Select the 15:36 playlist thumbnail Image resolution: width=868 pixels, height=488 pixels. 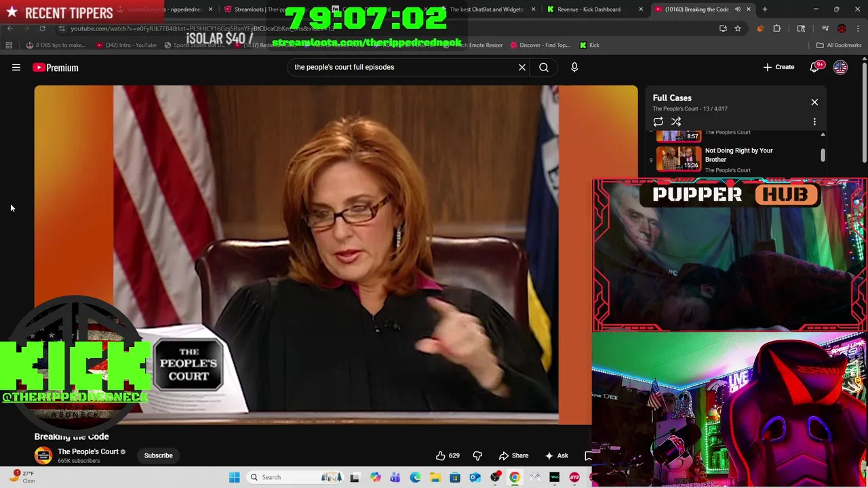coord(678,159)
